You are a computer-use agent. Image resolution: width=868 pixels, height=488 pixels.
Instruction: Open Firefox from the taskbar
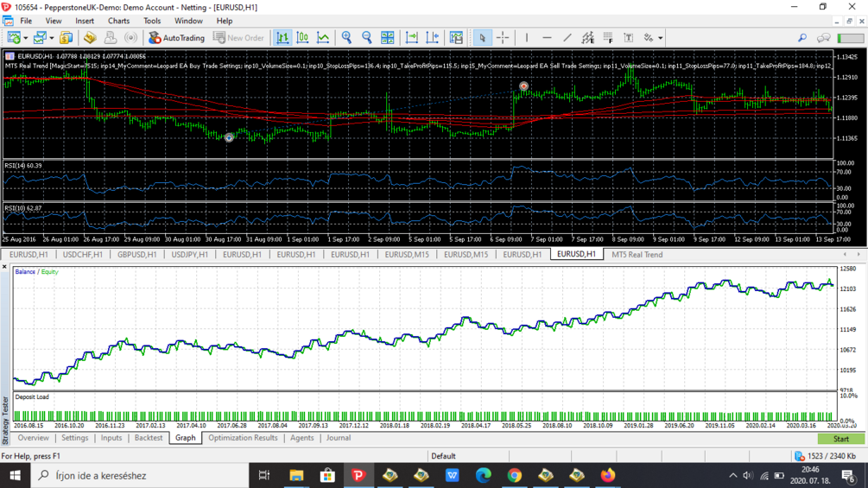(x=608, y=475)
